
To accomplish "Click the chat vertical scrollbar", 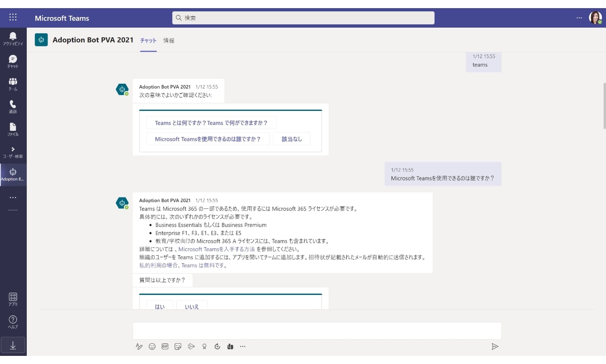I will click(x=604, y=106).
